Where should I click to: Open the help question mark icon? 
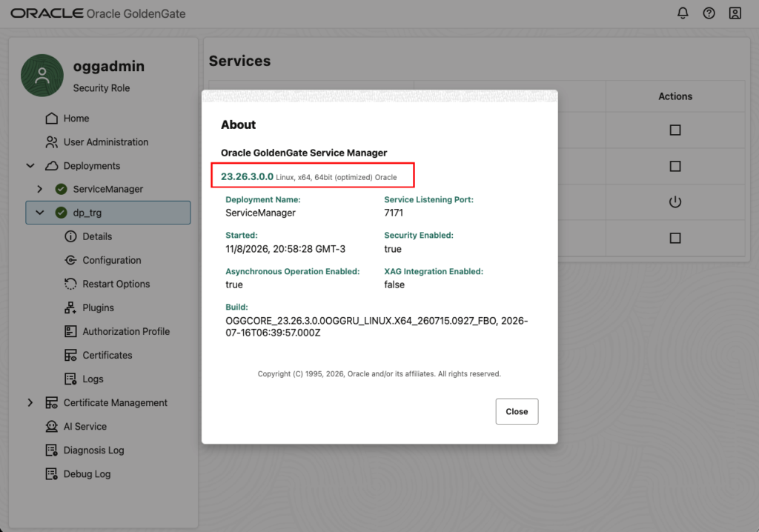pyautogui.click(x=709, y=13)
